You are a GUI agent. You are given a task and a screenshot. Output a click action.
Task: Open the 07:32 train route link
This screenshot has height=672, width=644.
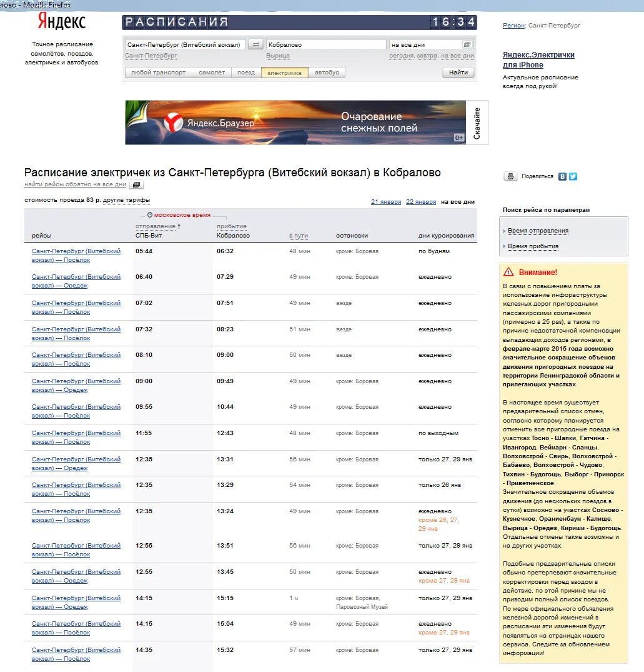point(76,333)
